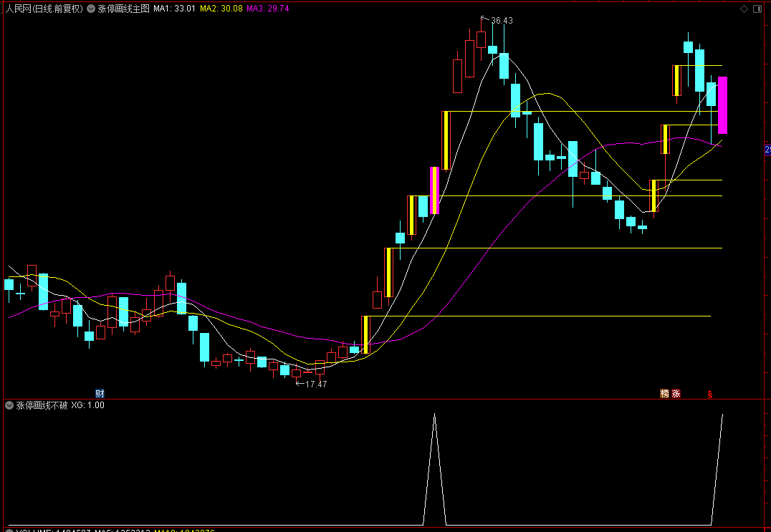Click the yellow MA2: 30.08 value

(221, 9)
